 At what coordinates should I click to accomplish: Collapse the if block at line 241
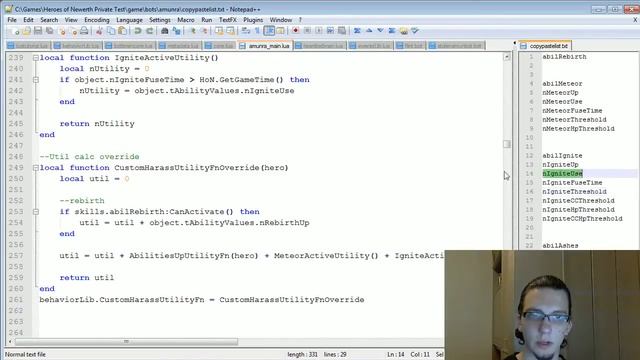click(36, 80)
